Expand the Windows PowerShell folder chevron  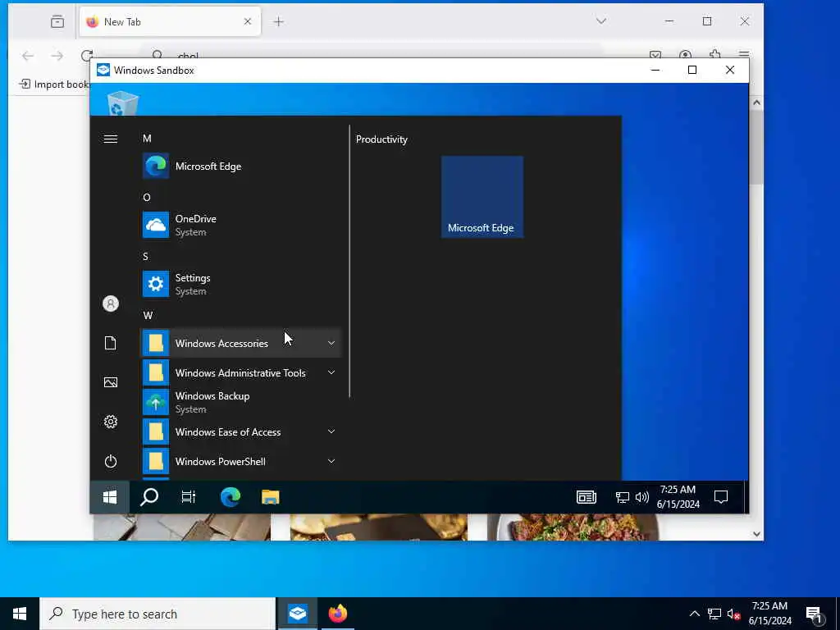pos(331,461)
